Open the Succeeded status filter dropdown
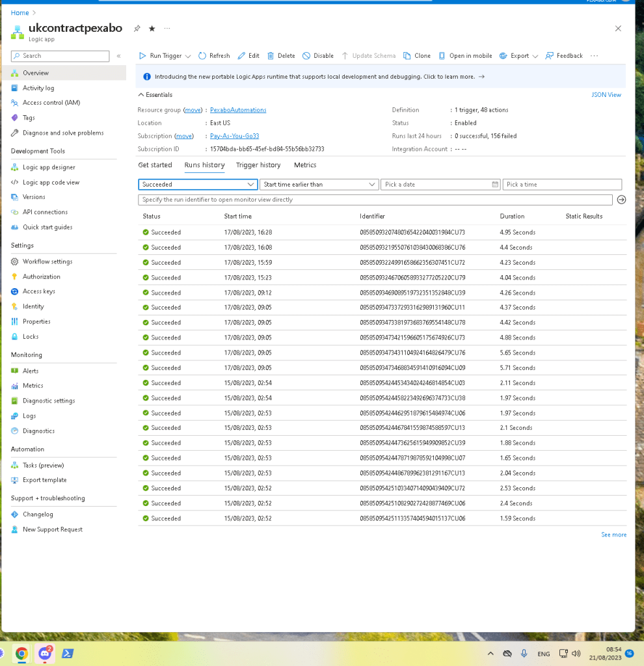The height and width of the screenshot is (666, 644). point(198,184)
